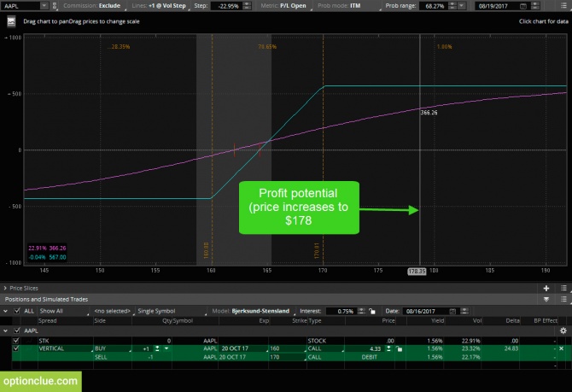Screen dimensions: 572x392
Task: Open the Metric P/L Open dropdown
Action: point(284,6)
